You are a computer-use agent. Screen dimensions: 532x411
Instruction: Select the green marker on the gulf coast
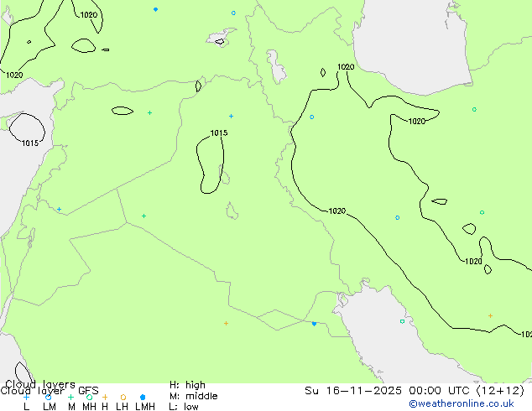(x=402, y=321)
